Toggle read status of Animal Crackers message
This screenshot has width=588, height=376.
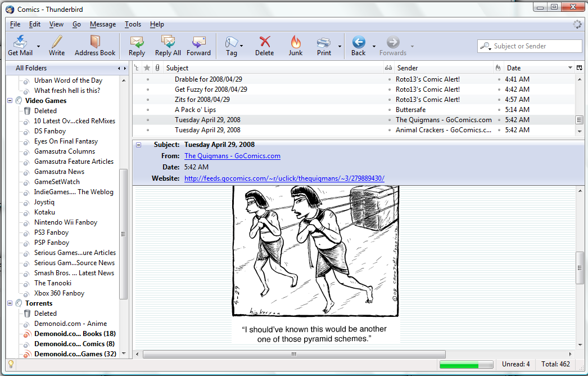[x=389, y=130]
